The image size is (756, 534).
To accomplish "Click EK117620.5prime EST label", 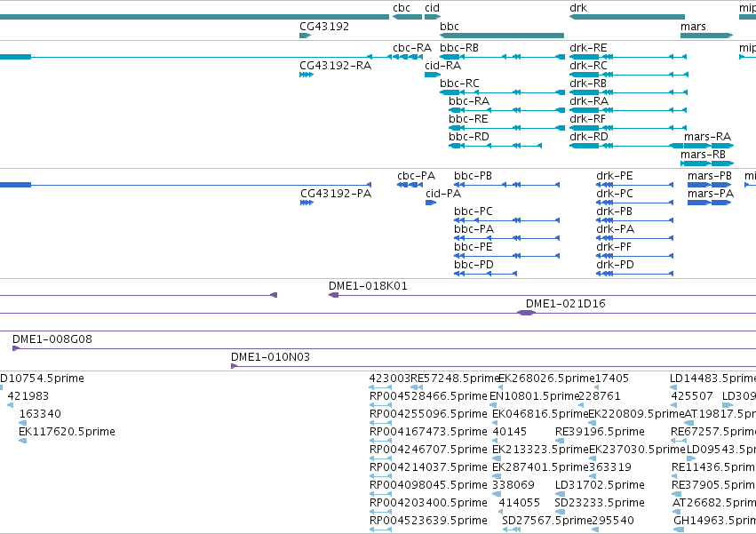I will [x=67, y=432].
